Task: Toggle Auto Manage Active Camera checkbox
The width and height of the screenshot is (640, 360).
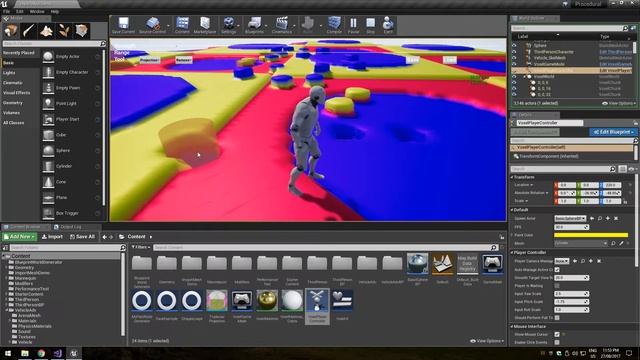Action: (557, 269)
